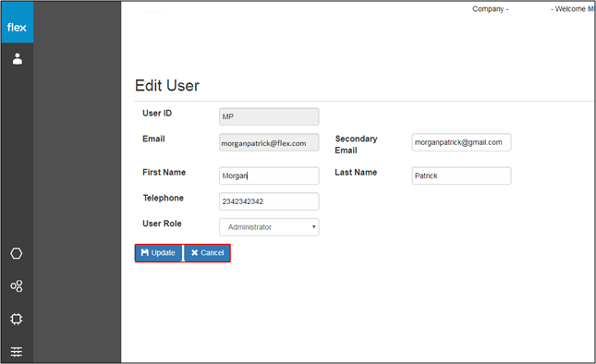The width and height of the screenshot is (596, 364).
Task: Click the Secondary Email input field
Action: tap(461, 142)
